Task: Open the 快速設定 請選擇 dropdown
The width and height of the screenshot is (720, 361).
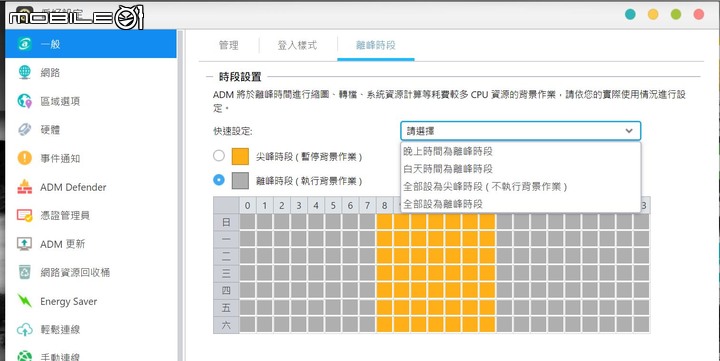Action: click(520, 131)
